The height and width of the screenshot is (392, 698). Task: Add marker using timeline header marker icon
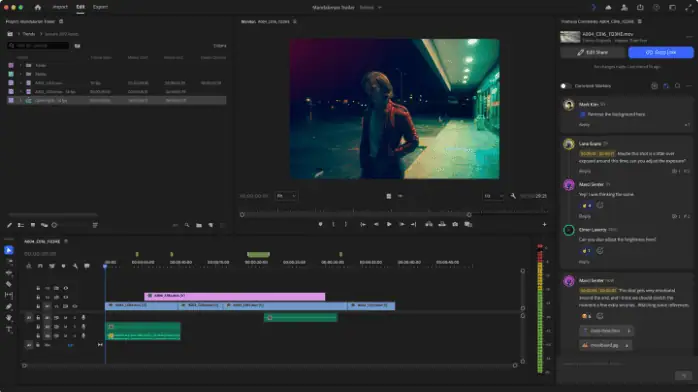[x=63, y=266]
